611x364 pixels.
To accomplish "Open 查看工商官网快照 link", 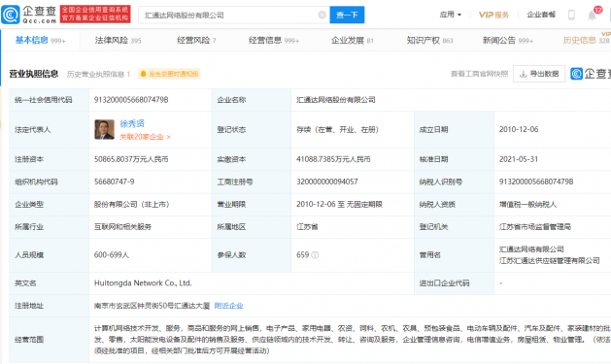I will point(479,74).
